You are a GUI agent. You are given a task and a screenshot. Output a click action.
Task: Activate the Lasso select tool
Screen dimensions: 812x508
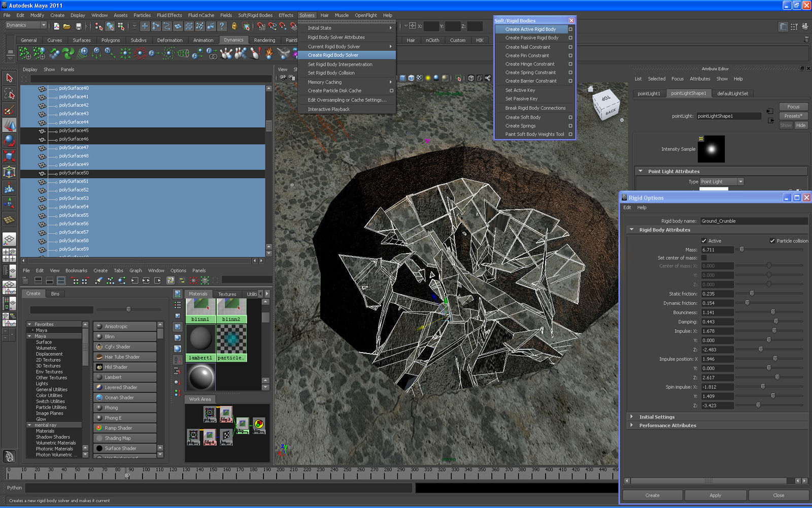(x=9, y=93)
